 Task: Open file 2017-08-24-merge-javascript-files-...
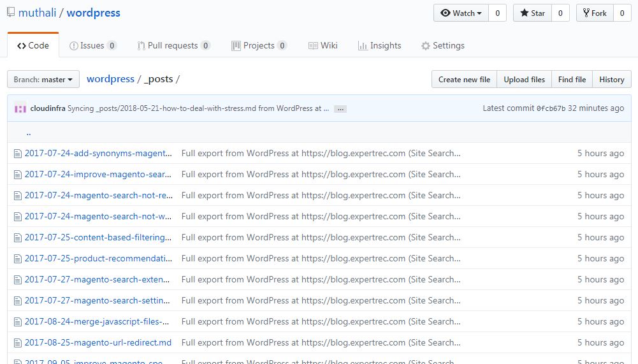pos(97,322)
